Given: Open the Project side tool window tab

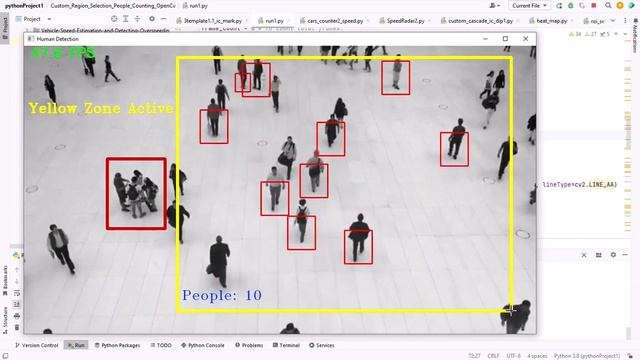Looking at the screenshot, I should (x=5, y=28).
